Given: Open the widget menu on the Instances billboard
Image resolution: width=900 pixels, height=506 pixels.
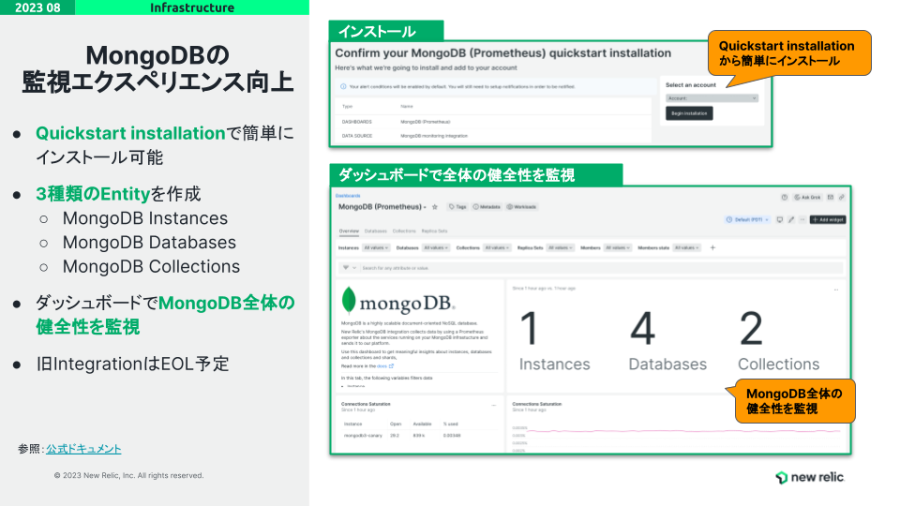Looking at the screenshot, I should [836, 290].
